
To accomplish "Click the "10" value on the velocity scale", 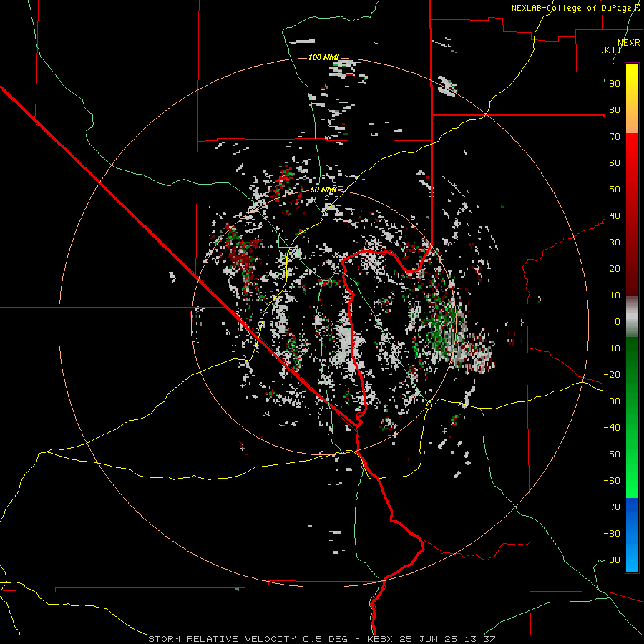I will (615, 296).
